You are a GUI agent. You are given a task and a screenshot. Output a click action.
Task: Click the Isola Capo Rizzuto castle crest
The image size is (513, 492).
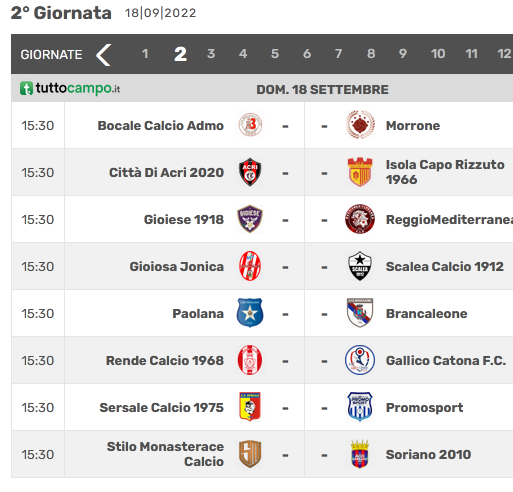360,172
